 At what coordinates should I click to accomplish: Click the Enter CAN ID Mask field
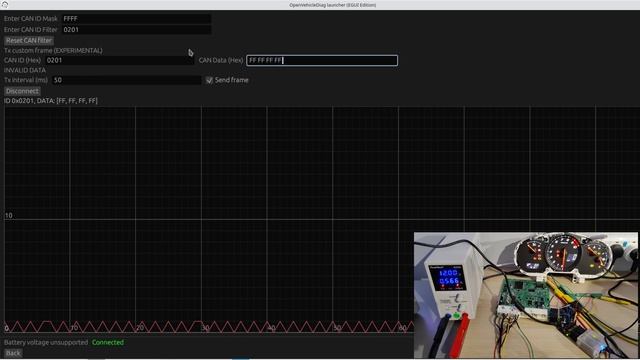(x=136, y=19)
